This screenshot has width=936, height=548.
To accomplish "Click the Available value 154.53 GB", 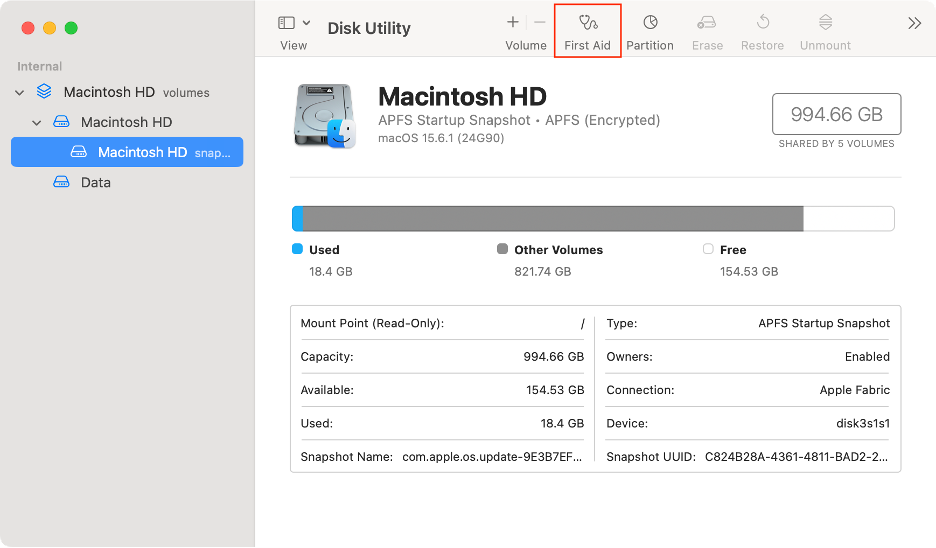I will pos(555,390).
